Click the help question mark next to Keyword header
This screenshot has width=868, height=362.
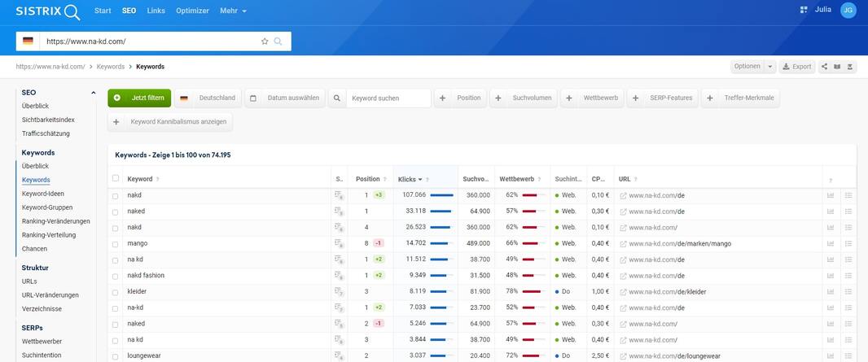point(158,179)
